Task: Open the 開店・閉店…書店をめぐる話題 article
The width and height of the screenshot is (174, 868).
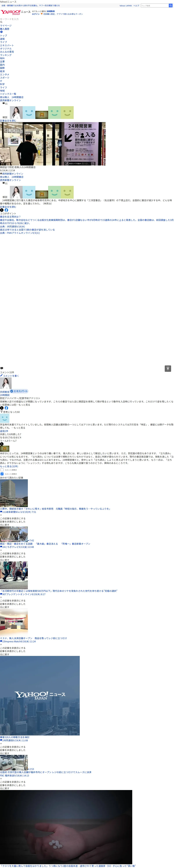Action: pos(45,544)
